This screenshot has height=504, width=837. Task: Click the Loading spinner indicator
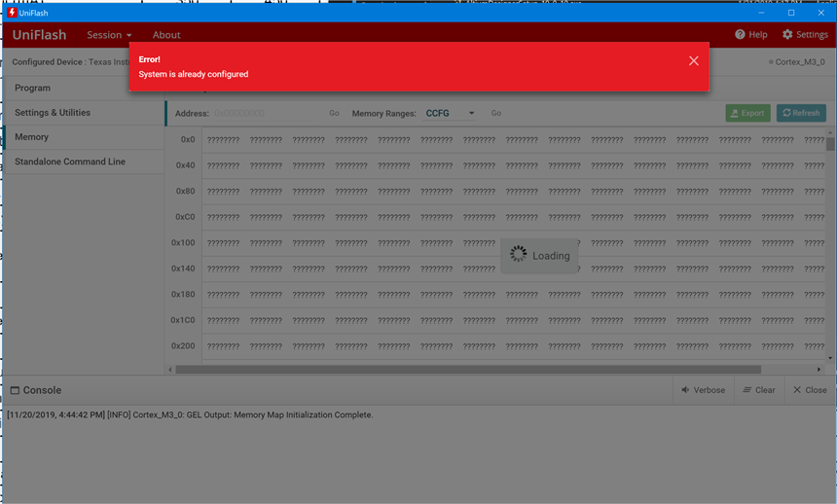(x=518, y=254)
